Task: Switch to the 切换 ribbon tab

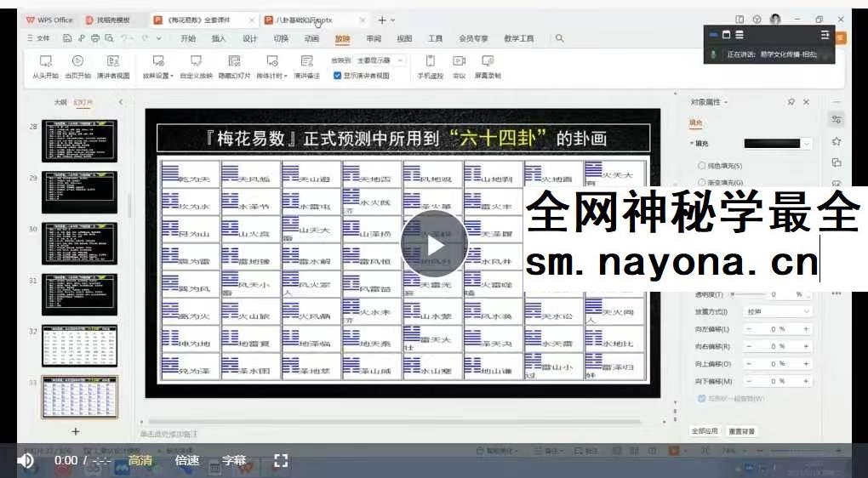Action: 281,39
